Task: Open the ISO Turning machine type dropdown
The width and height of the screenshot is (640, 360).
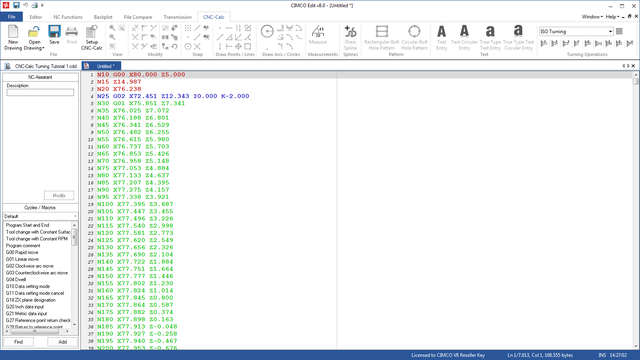Action: [x=611, y=31]
